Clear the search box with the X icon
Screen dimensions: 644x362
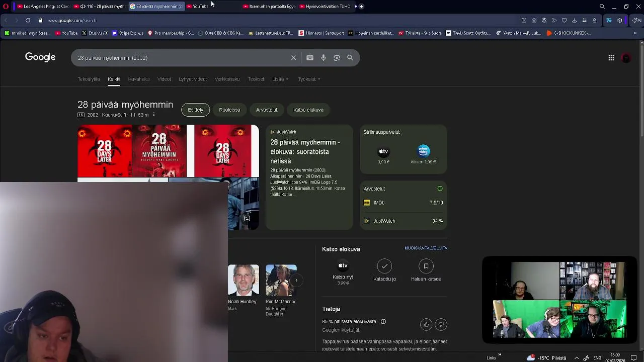point(293,58)
